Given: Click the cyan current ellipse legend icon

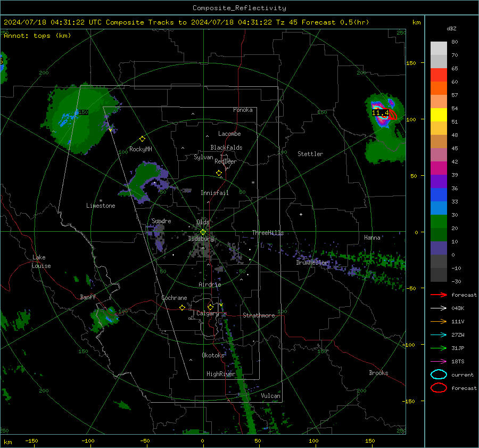Looking at the screenshot, I should point(439,374).
